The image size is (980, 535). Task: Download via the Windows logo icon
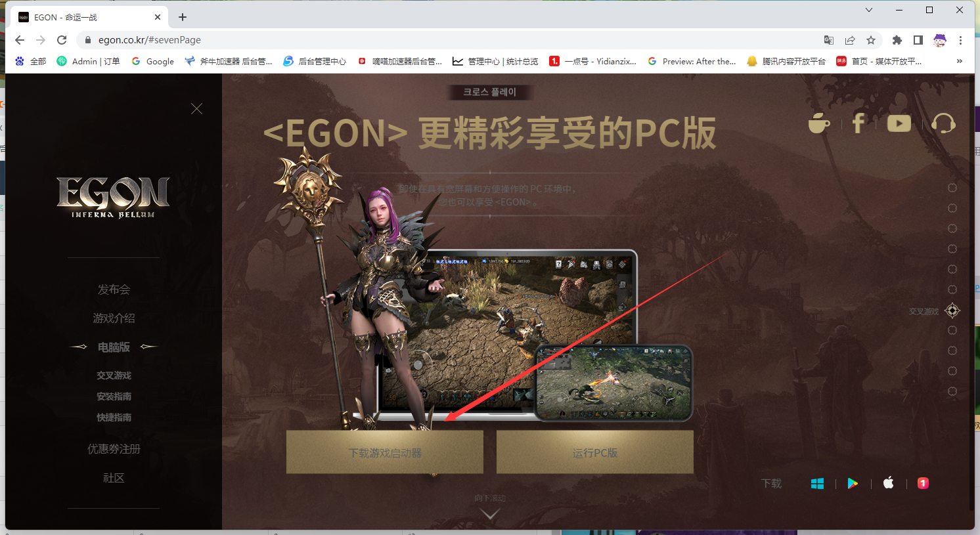817,484
